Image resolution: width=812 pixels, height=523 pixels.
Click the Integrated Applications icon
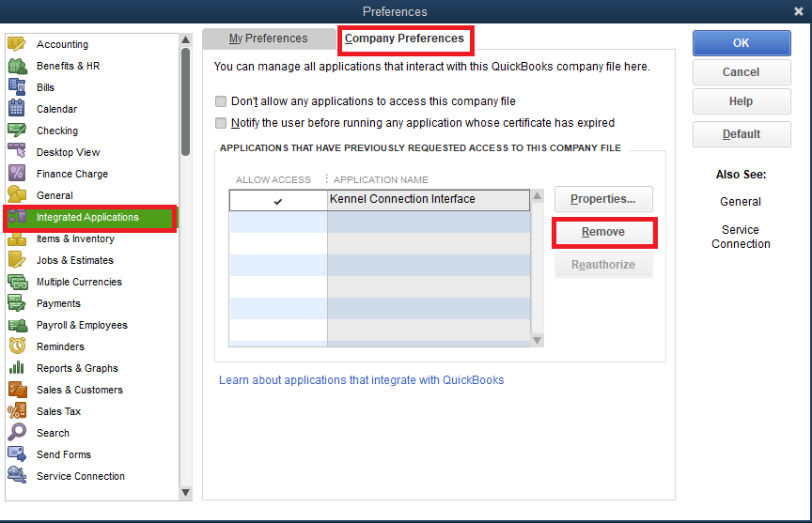coord(17,217)
